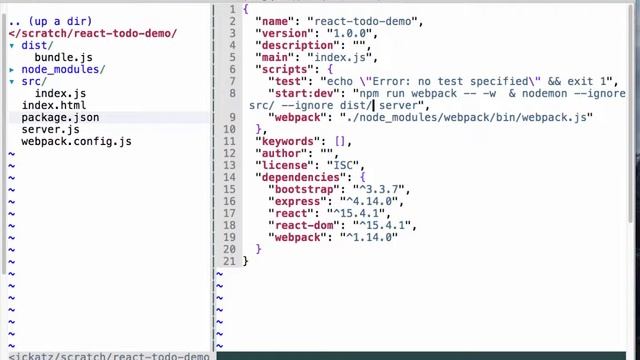640x360 pixels.
Task: Click line number 10 in the gutter
Action: [x=229, y=129]
